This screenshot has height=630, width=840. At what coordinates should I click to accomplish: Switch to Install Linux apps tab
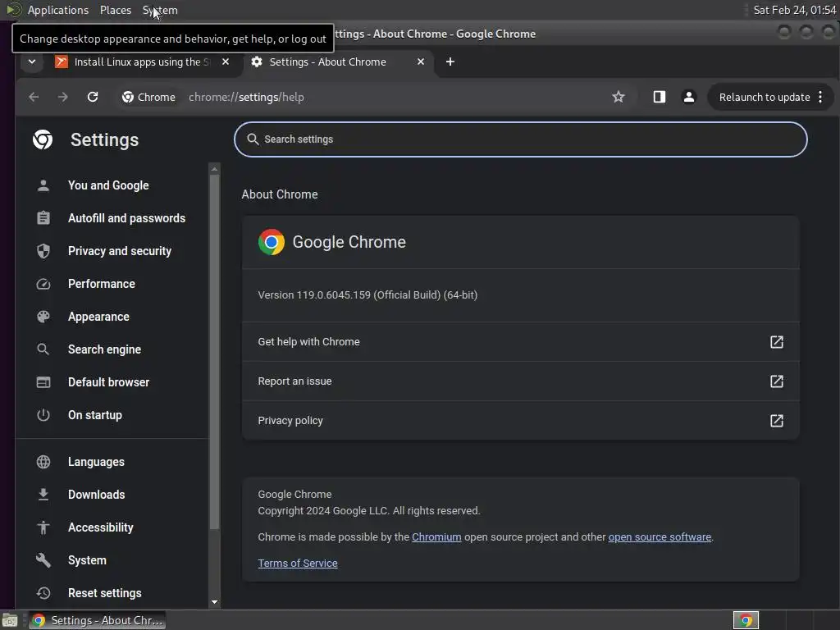pyautogui.click(x=141, y=62)
